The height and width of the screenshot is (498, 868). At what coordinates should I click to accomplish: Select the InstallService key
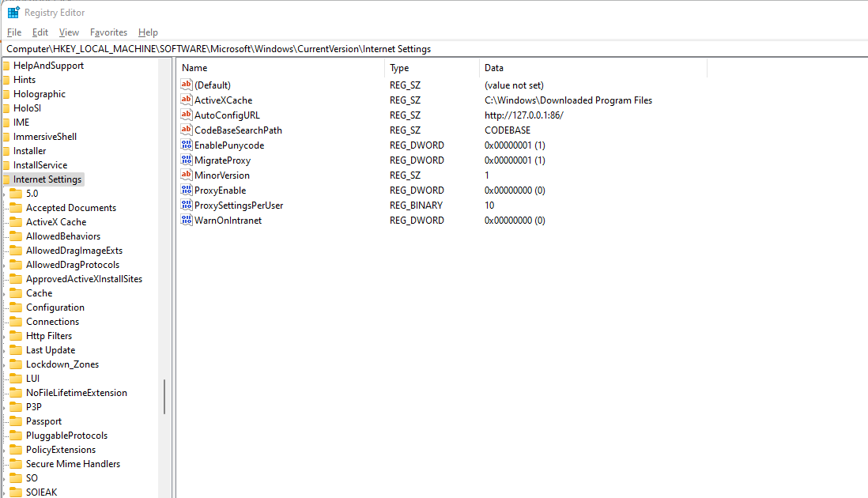click(x=40, y=165)
